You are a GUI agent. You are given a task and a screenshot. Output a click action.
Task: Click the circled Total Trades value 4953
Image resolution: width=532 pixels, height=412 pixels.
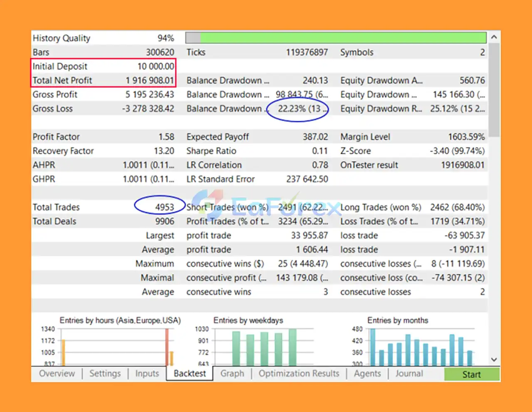165,207
